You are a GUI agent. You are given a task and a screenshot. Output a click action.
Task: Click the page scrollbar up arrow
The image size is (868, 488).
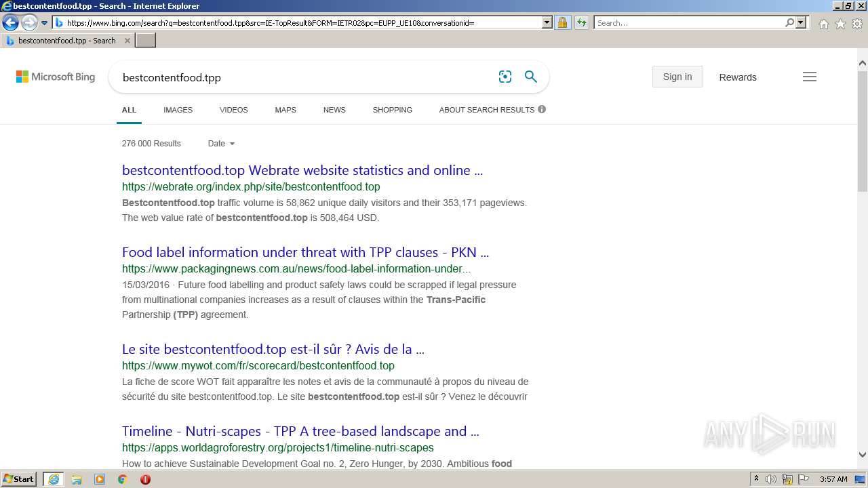tap(863, 63)
